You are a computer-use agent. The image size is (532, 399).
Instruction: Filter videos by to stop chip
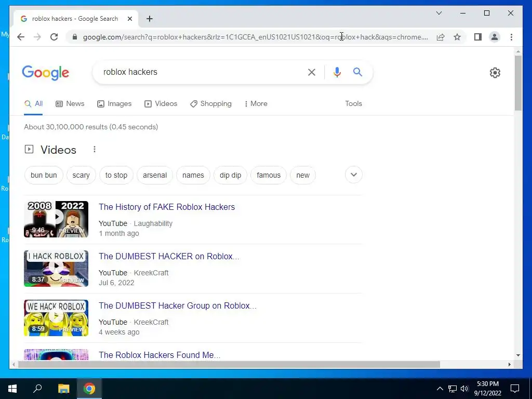click(x=116, y=175)
